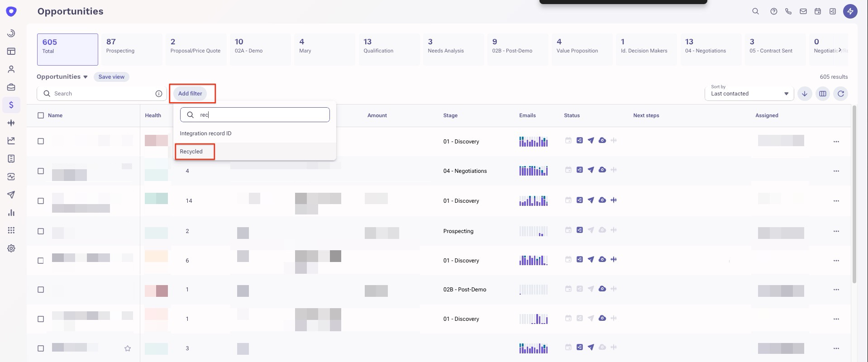The width and height of the screenshot is (868, 362).
Task: Click email activity chart in 04 - Negotiations row
Action: point(534,171)
